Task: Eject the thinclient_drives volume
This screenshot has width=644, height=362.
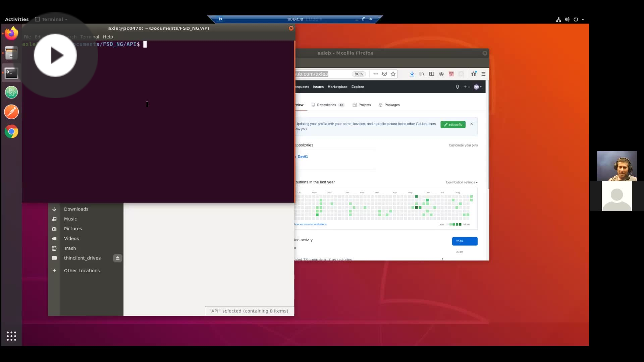Action: pyautogui.click(x=117, y=258)
